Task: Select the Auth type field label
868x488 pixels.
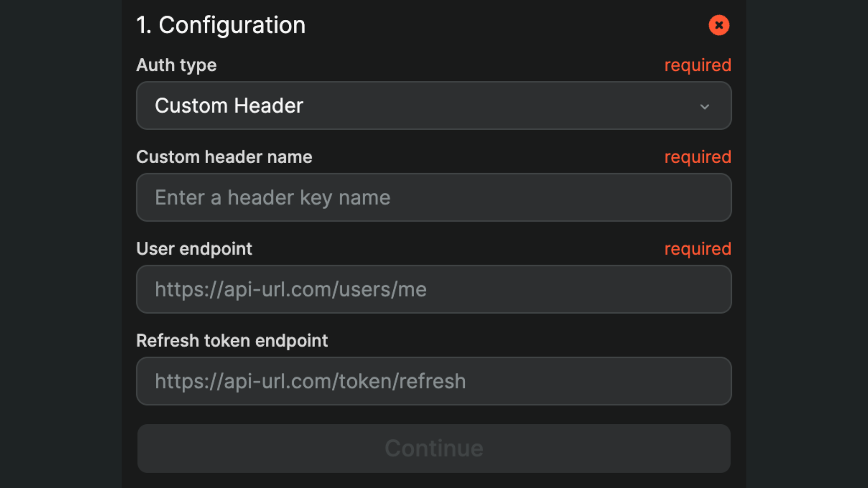Action: 176,65
